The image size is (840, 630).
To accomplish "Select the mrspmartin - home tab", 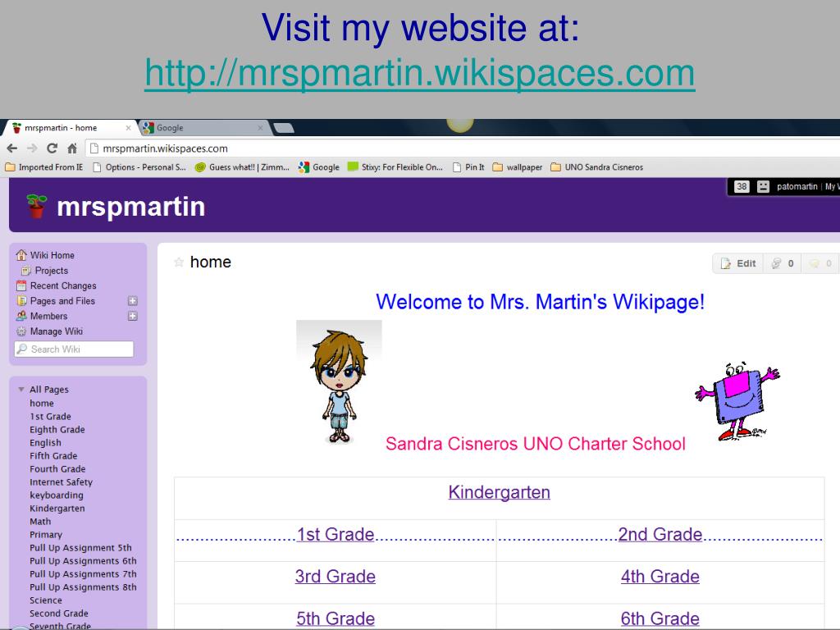I will point(69,128).
